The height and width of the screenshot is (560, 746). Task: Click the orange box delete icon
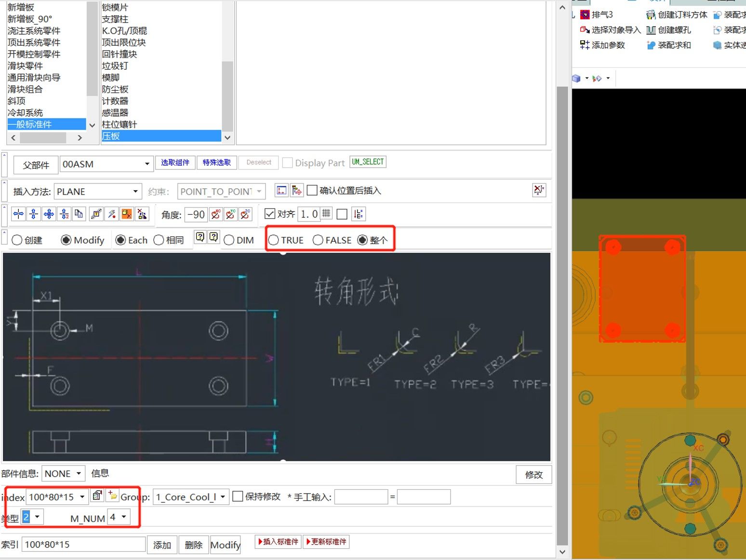click(x=127, y=214)
